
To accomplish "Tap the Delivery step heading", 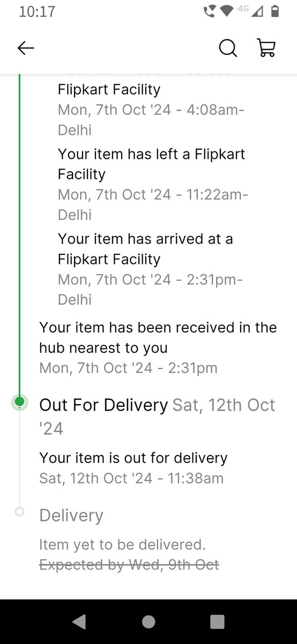I will click(x=71, y=515).
